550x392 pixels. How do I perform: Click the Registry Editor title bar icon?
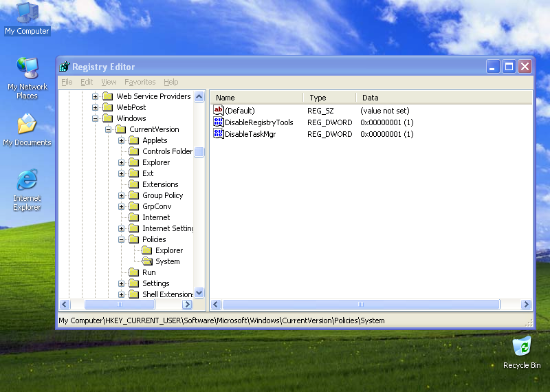coord(65,66)
